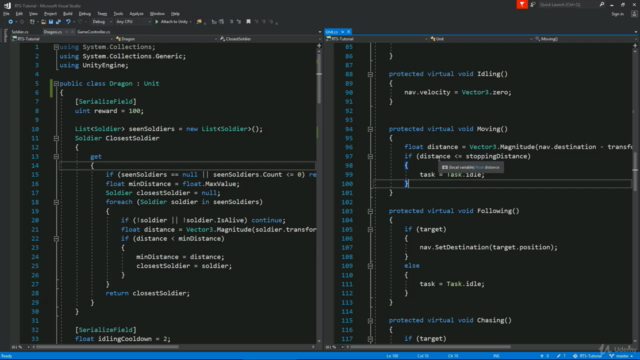The image size is (640, 360).
Task: Click the Quick Launch search magnifier
Action: click(x=602, y=4)
